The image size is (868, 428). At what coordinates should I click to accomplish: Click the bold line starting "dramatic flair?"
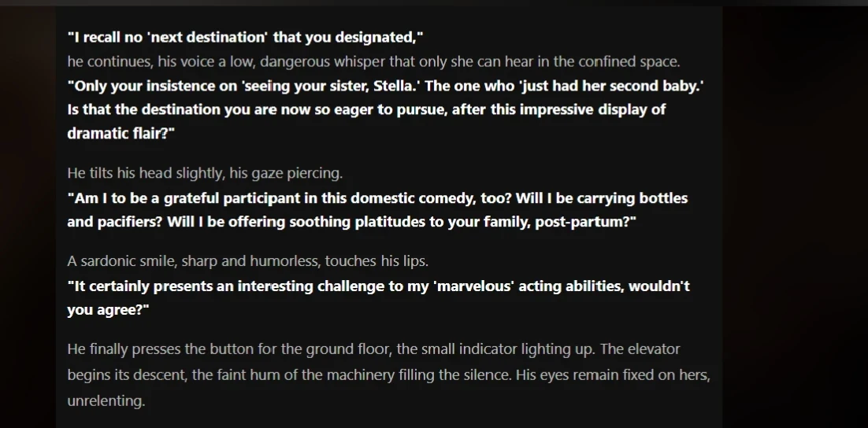(121, 133)
